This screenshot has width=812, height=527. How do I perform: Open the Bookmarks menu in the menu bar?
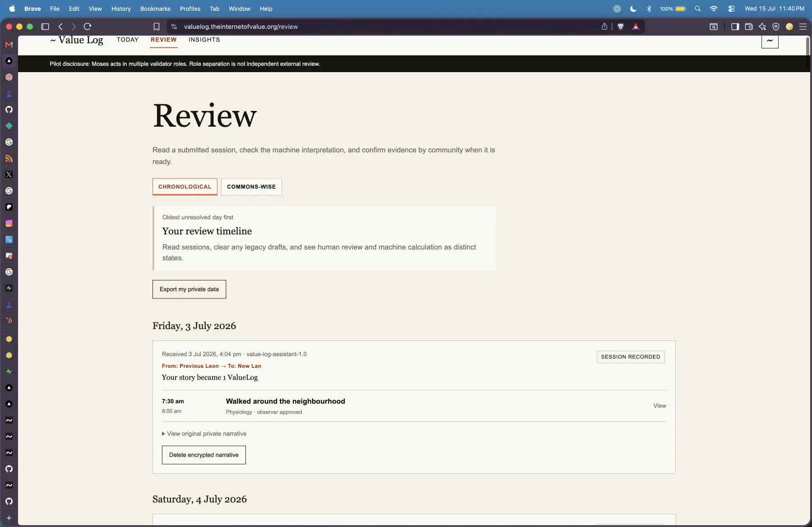tap(155, 9)
